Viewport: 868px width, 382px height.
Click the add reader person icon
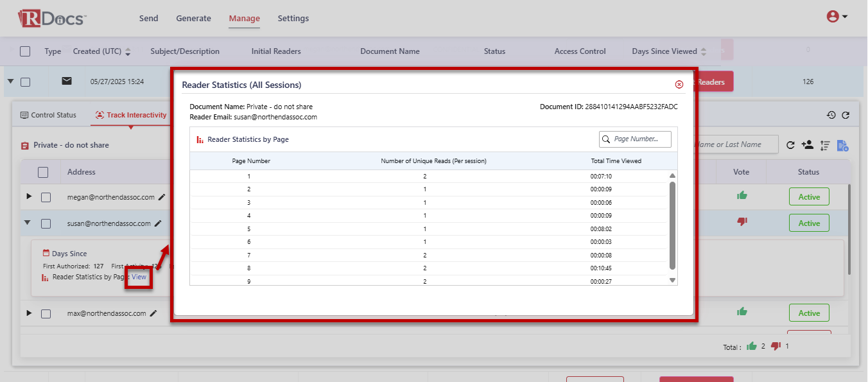tap(808, 145)
